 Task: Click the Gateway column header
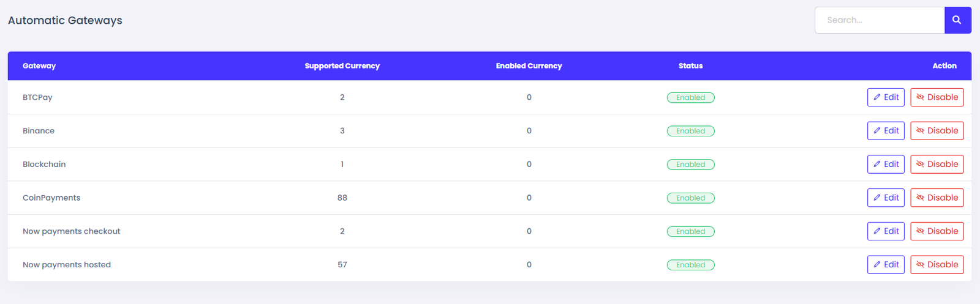[39, 66]
